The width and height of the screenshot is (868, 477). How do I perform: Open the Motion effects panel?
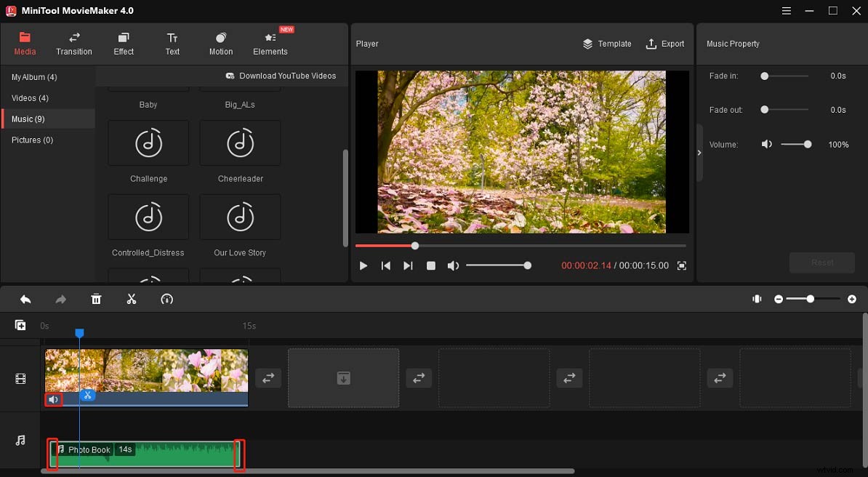(220, 42)
